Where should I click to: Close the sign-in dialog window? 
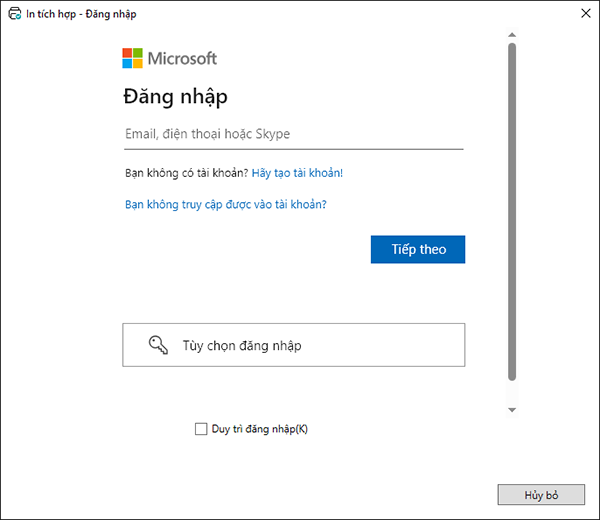pyautogui.click(x=585, y=13)
